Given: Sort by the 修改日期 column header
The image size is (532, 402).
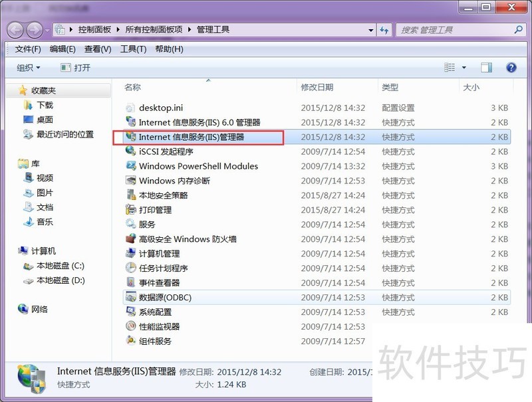Looking at the screenshot, I should (x=317, y=88).
